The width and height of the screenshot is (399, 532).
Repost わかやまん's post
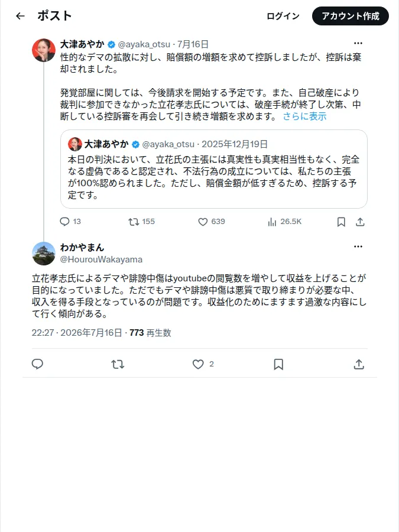pos(118,364)
